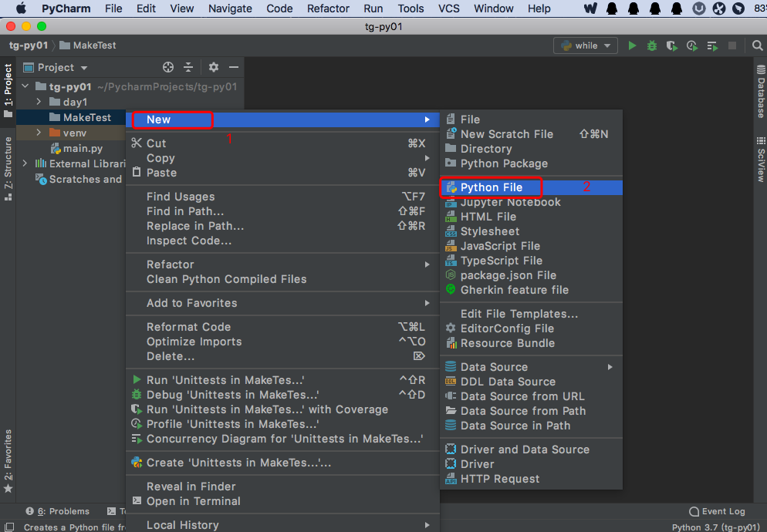This screenshot has height=532, width=767.
Task: Click the Debug bug icon in toolbar
Action: 651,45
